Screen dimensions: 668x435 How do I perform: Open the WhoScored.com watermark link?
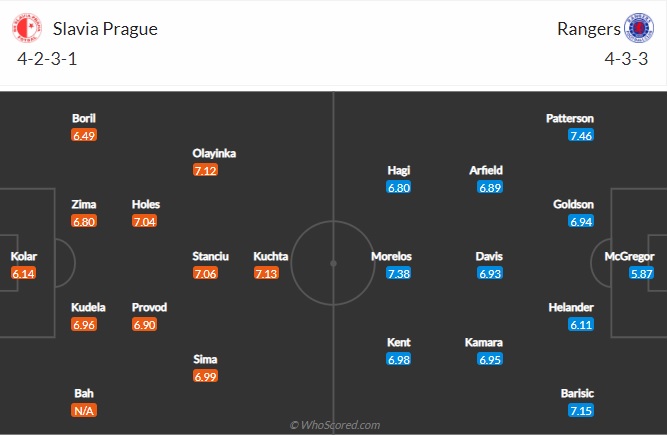(335, 425)
